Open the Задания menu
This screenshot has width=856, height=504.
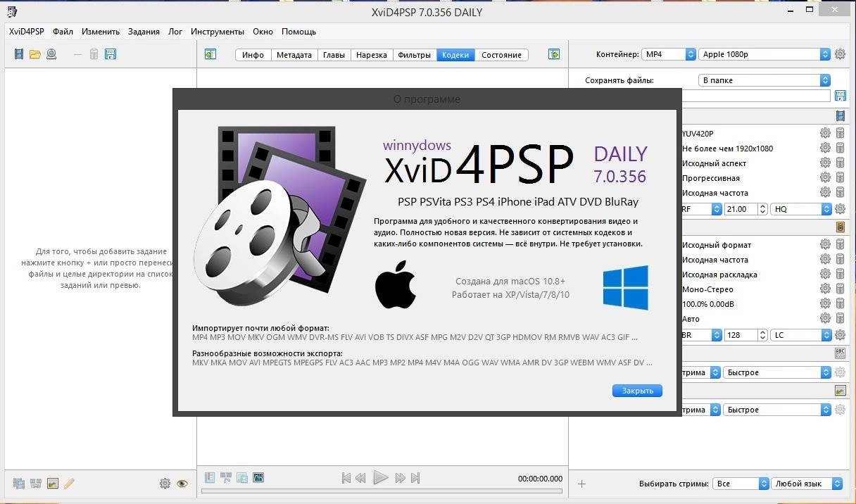(x=144, y=32)
